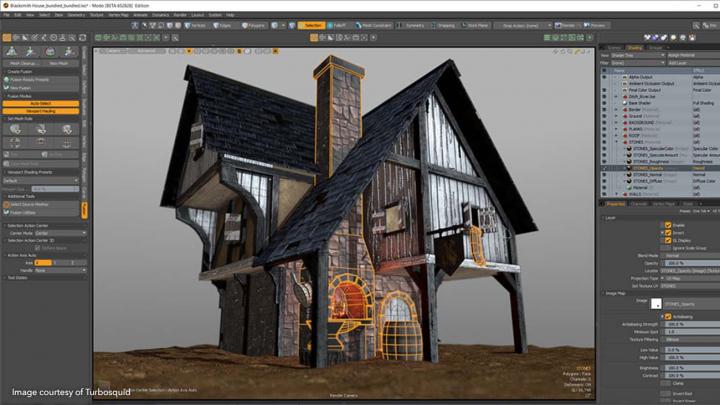This screenshot has width=720, height=405.
Task: Open the Drop Action dropdown
Action: pyautogui.click(x=523, y=26)
